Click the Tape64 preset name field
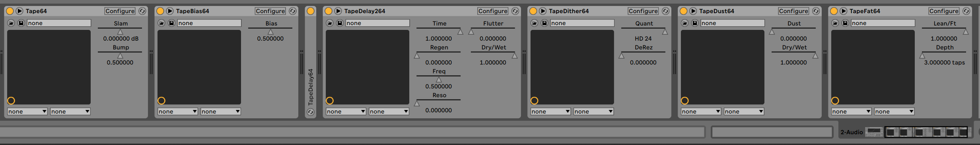Image resolution: width=980 pixels, height=145 pixels. (x=59, y=23)
